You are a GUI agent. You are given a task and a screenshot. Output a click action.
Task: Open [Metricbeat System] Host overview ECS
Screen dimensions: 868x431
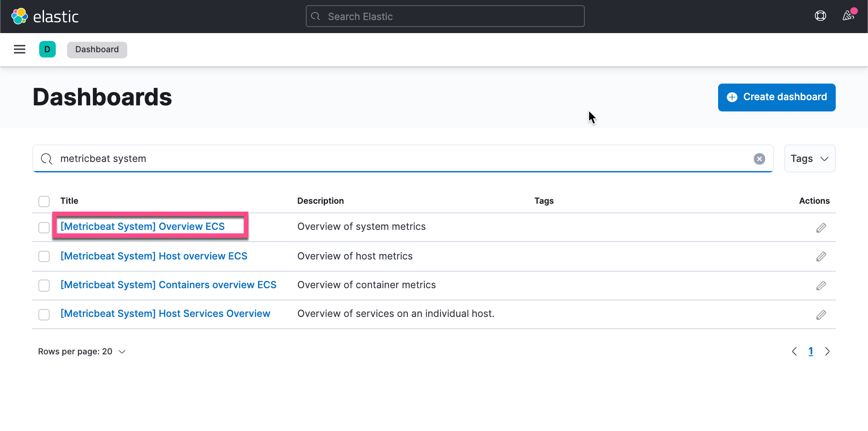tap(154, 256)
